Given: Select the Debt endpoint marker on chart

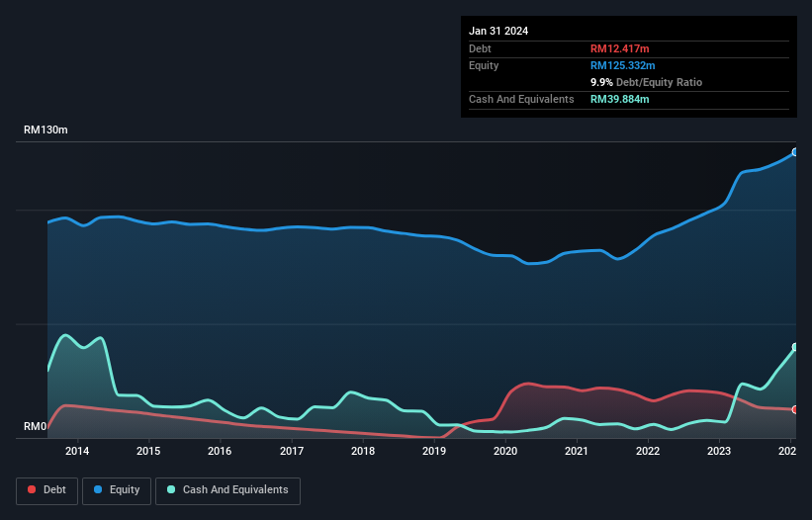Looking at the screenshot, I should click(795, 410).
